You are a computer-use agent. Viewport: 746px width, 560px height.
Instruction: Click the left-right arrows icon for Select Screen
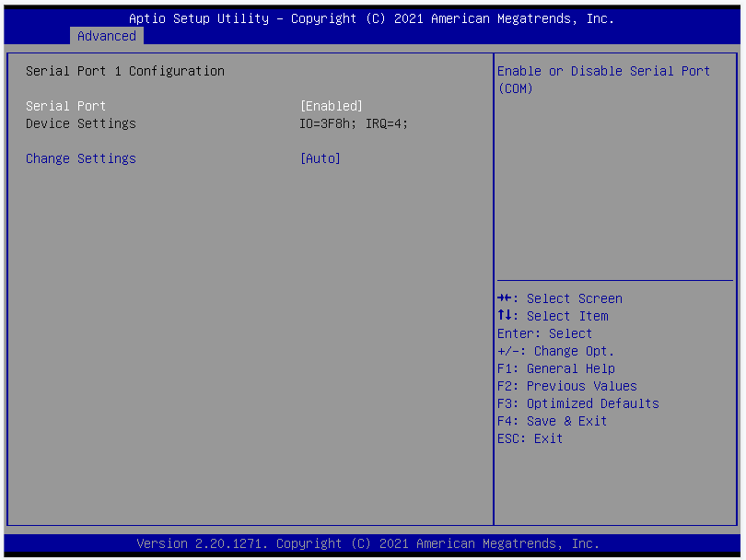pos(504,298)
